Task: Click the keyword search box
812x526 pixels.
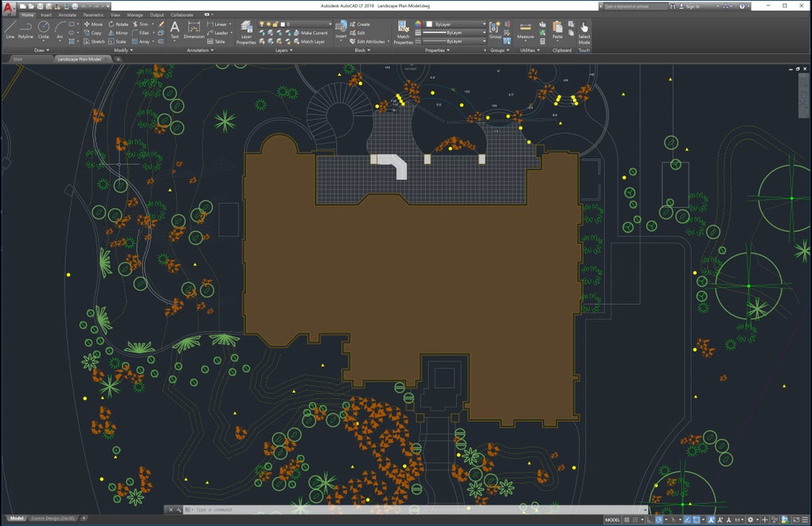Action: tap(636, 6)
